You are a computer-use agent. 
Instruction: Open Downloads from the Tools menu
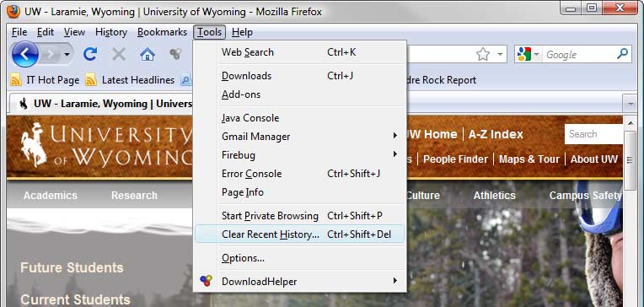300,76
